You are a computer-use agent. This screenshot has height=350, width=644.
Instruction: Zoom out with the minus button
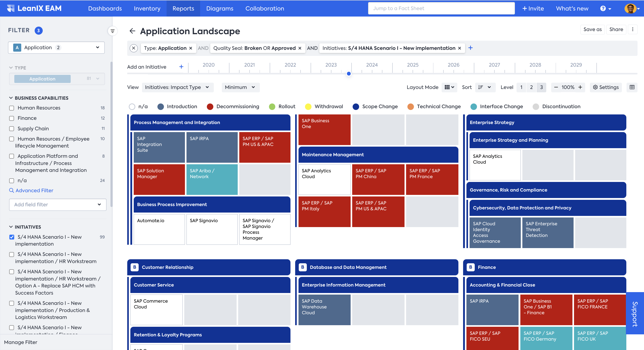pyautogui.click(x=556, y=87)
